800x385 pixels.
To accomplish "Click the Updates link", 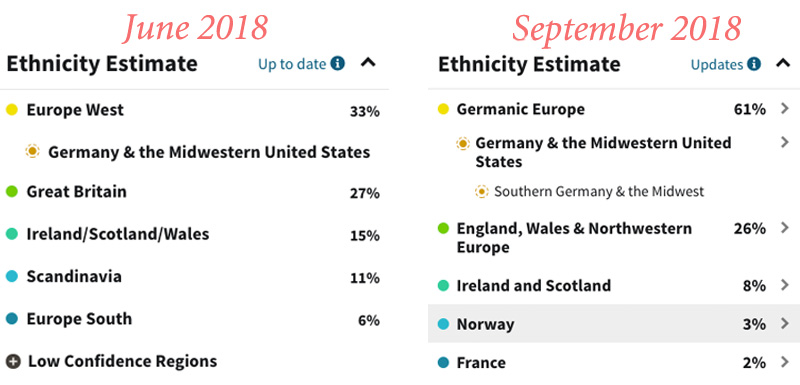I will coord(717,65).
